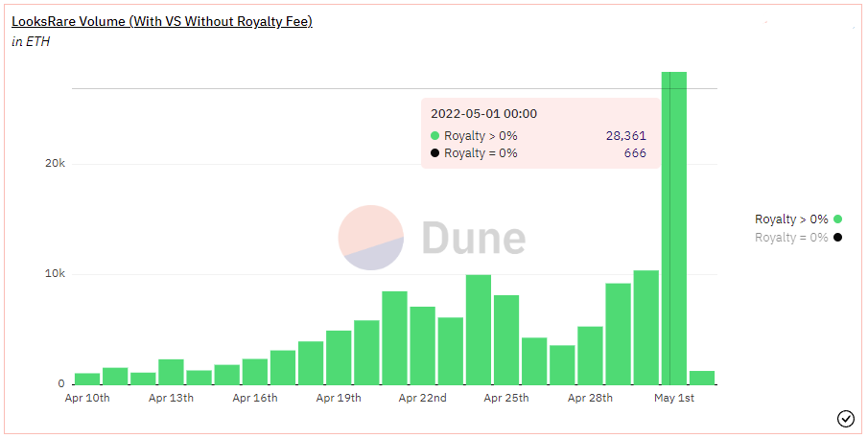Select the tall May 1st highlighted bar
The image size is (868, 438).
click(x=673, y=228)
